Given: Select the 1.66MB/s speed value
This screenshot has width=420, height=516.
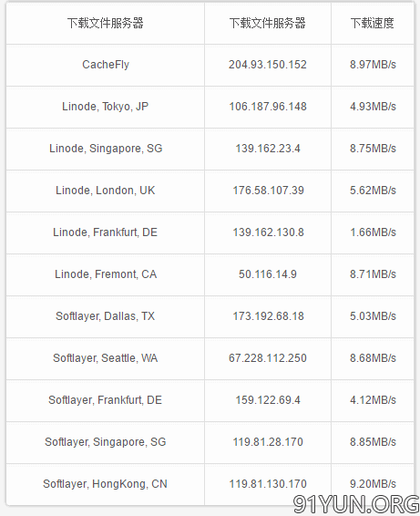Looking at the screenshot, I should 373,232.
